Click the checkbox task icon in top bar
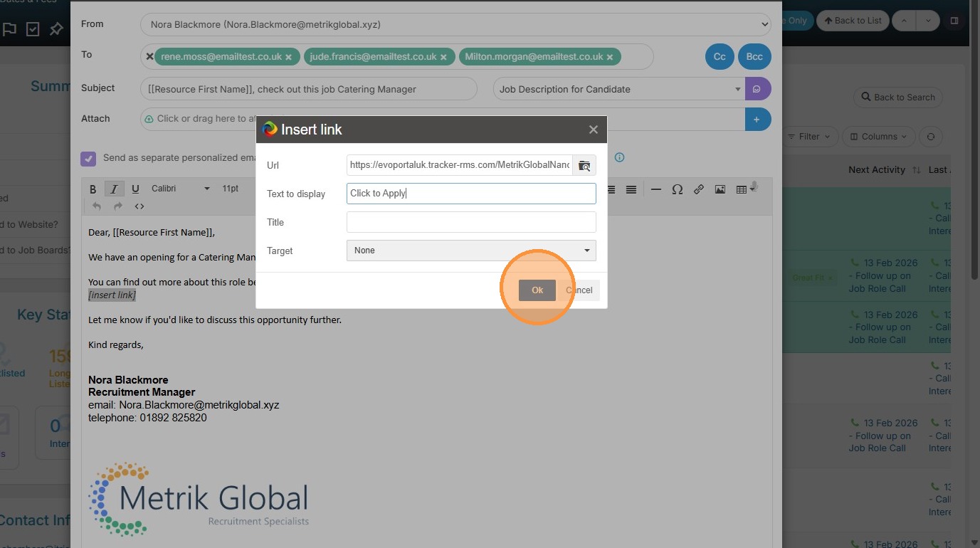The width and height of the screenshot is (980, 548). coord(33,29)
